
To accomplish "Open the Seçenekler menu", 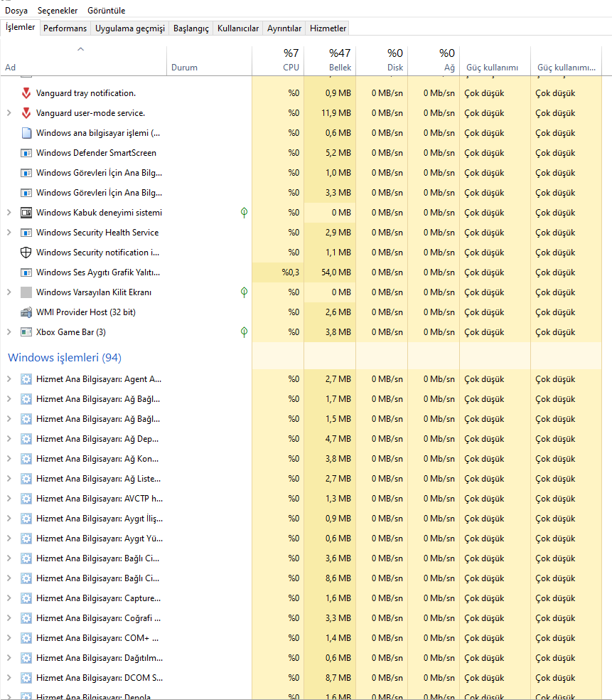I will pos(58,10).
